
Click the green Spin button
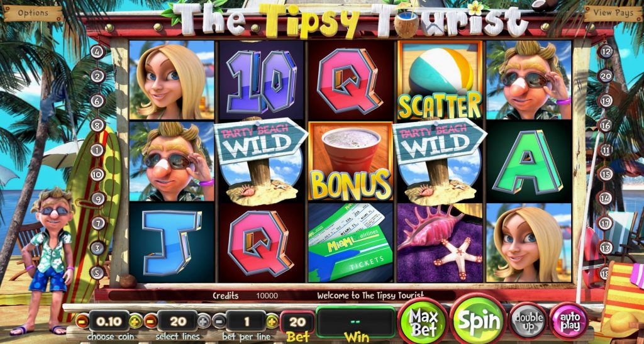(478, 320)
